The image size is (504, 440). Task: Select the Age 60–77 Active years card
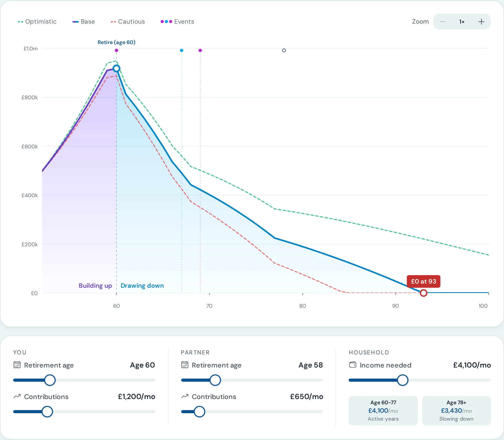click(x=383, y=411)
